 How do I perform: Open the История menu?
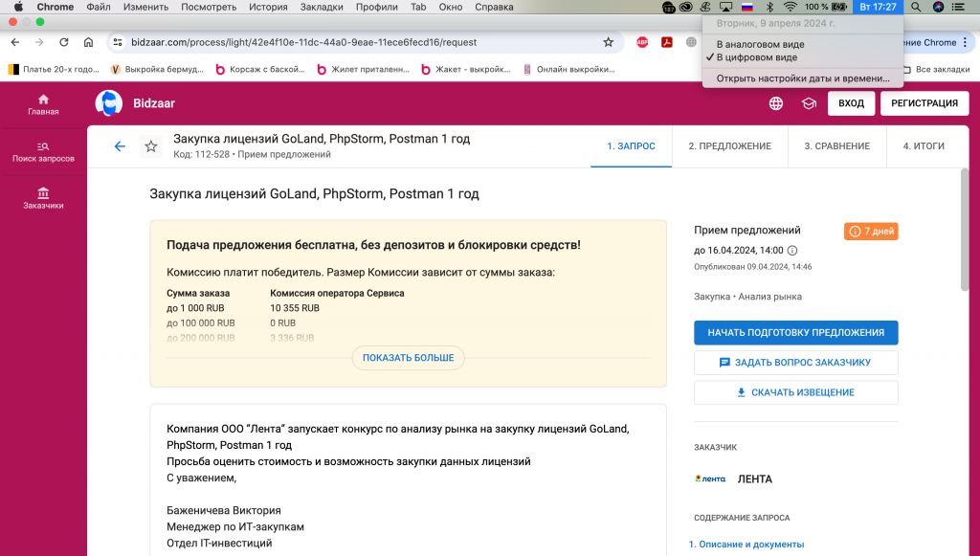pyautogui.click(x=268, y=7)
